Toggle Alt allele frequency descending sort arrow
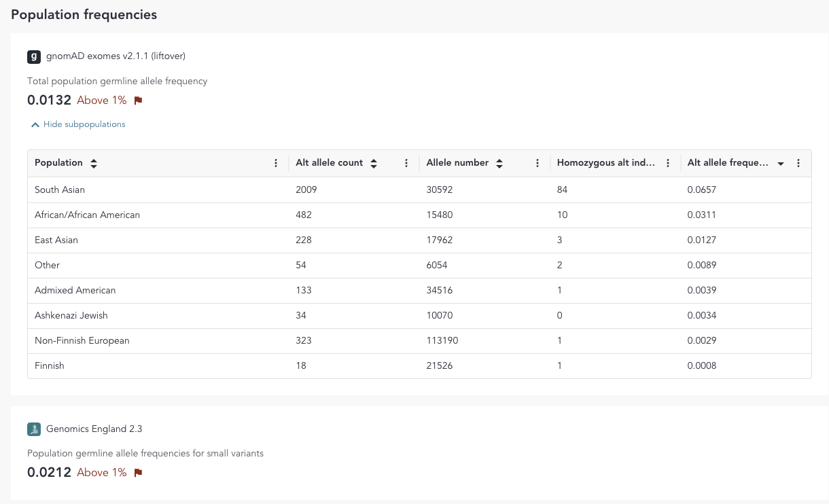This screenshot has width=829, height=504. 781,164
